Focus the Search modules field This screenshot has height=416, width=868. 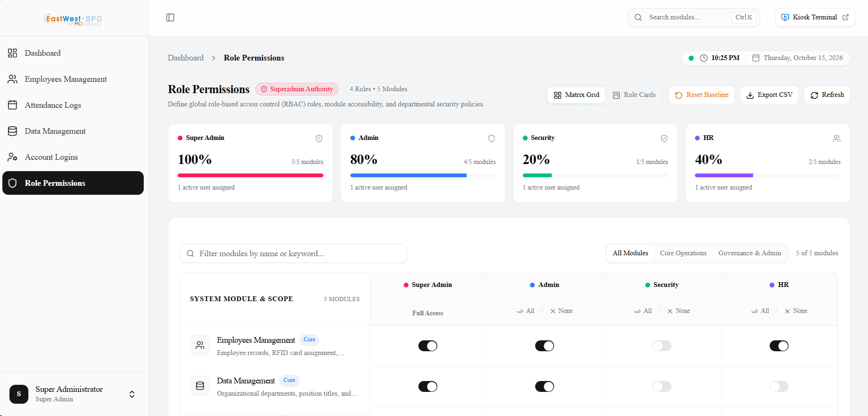[694, 17]
